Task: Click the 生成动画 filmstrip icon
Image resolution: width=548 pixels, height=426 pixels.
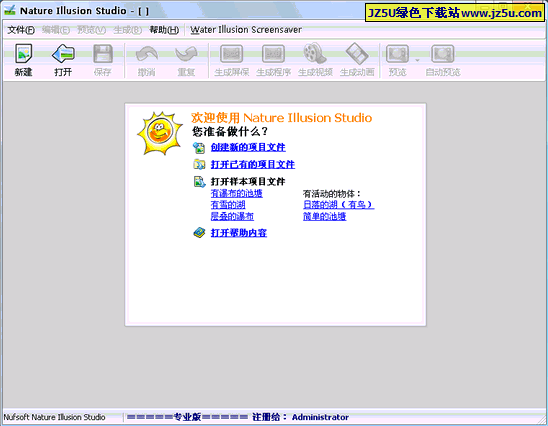Action: coord(357,54)
